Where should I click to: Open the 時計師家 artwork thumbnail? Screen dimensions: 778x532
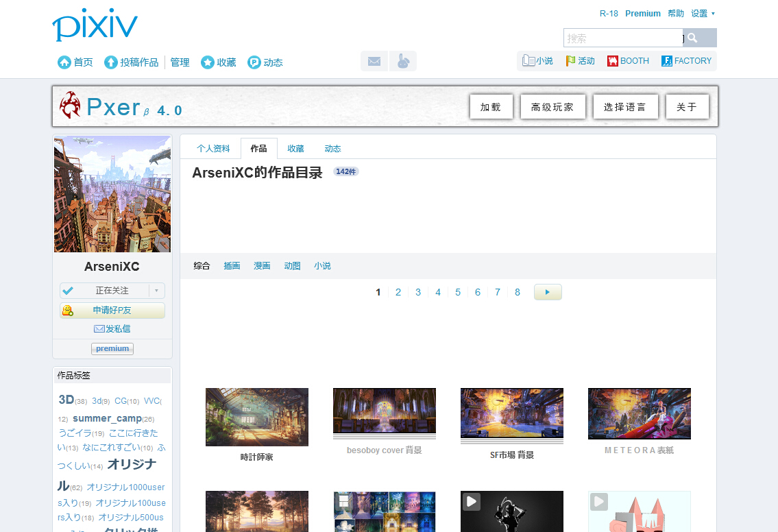coord(257,417)
